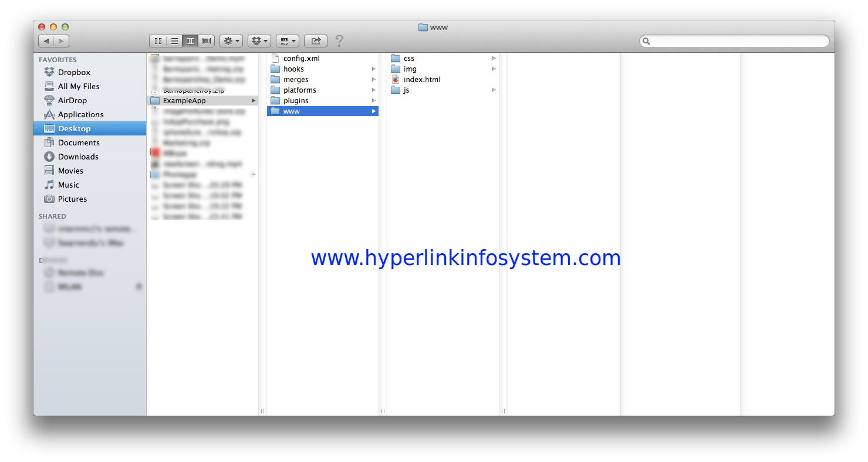
Task: Switch to icon view
Action: click(x=158, y=41)
